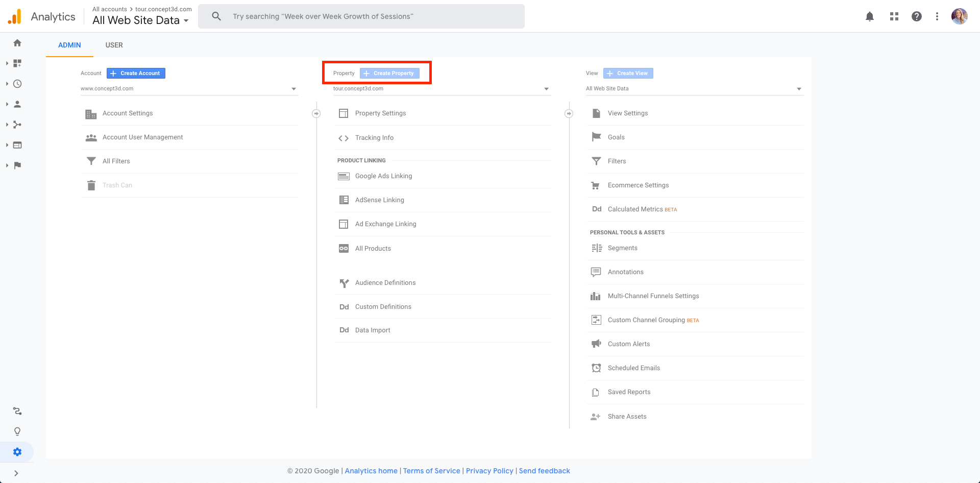Open Realtime clock icon in sidebar

17,84
